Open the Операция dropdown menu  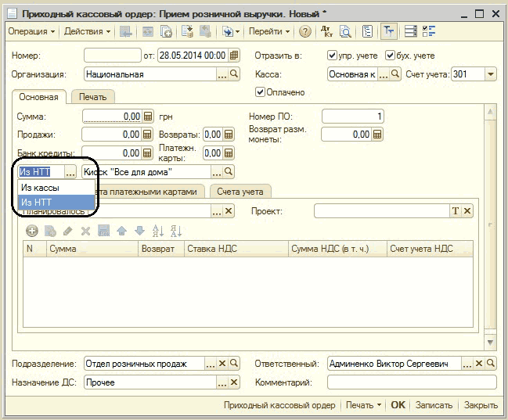(31, 31)
